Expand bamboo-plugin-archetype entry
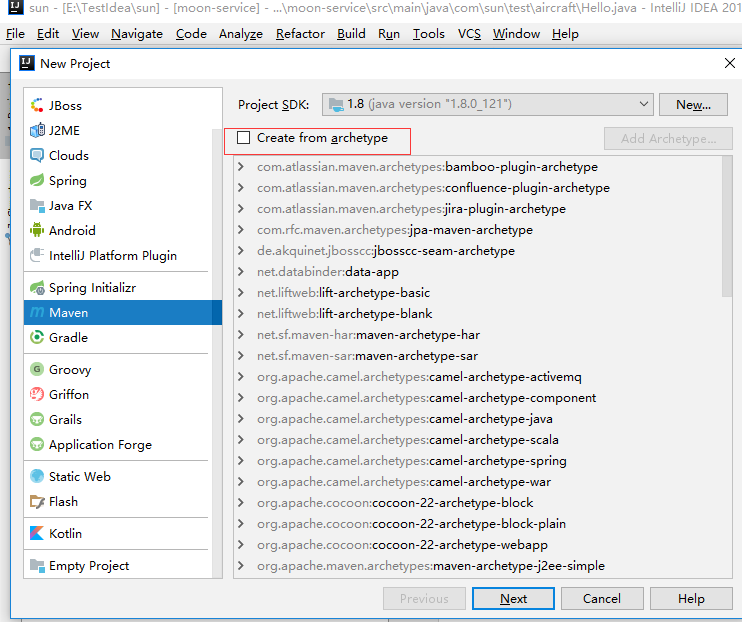The width and height of the screenshot is (742, 622). coord(241,167)
